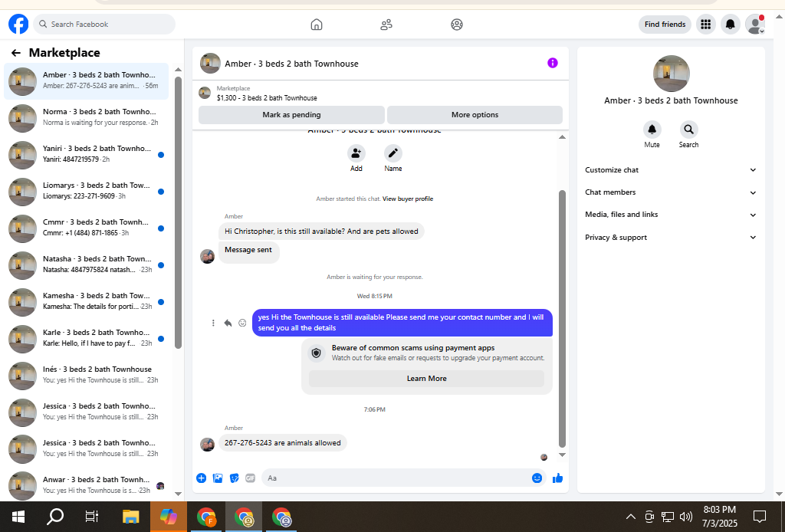Attach a photo using the image icon

pos(218,478)
